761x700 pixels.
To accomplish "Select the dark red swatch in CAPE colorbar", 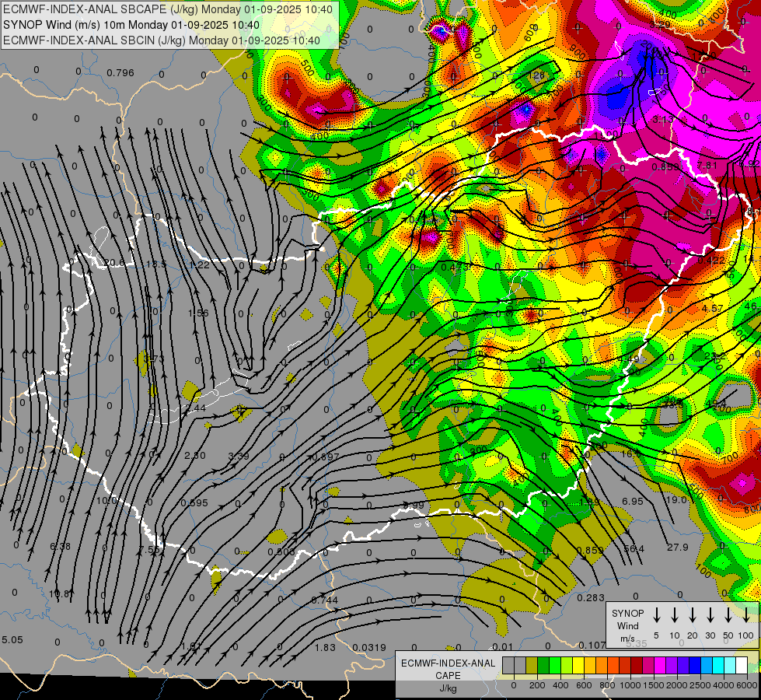I will click(637, 665).
